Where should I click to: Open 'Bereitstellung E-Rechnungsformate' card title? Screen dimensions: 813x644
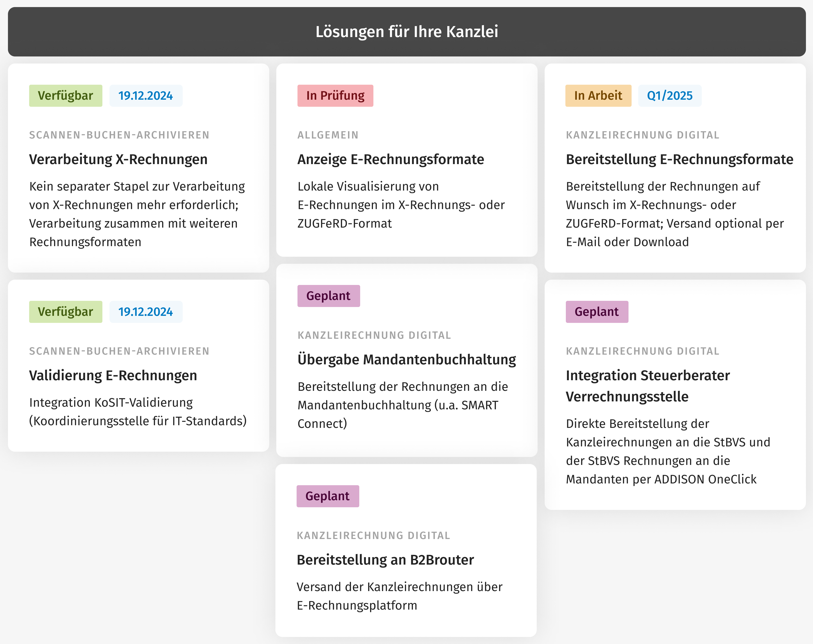click(x=679, y=159)
